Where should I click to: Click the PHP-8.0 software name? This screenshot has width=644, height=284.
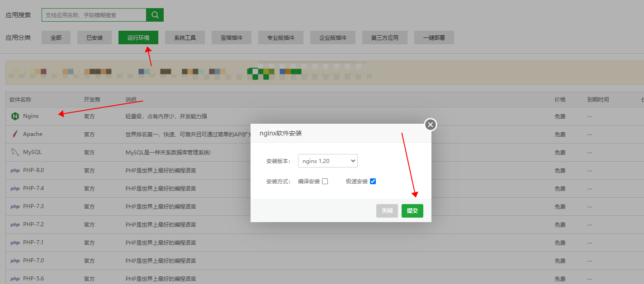pos(33,170)
